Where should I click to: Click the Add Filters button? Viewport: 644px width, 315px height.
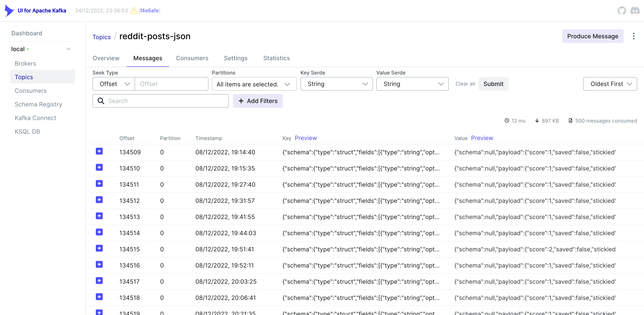pos(258,101)
